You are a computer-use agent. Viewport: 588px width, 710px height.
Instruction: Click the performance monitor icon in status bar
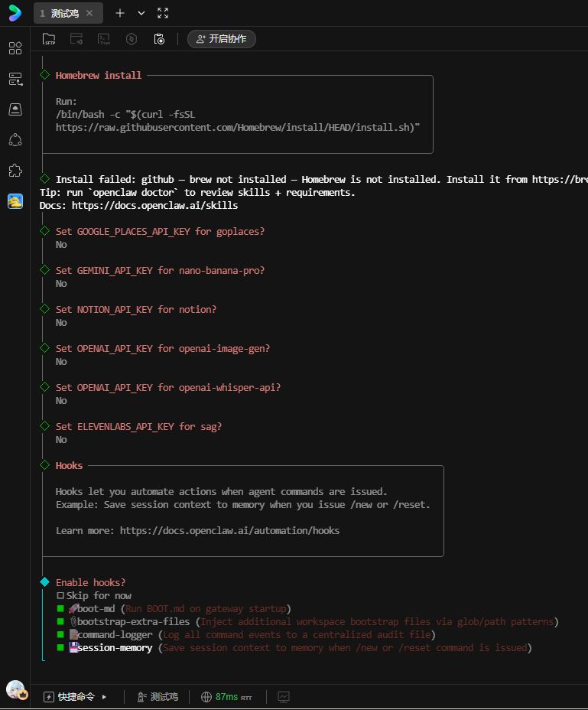284,697
